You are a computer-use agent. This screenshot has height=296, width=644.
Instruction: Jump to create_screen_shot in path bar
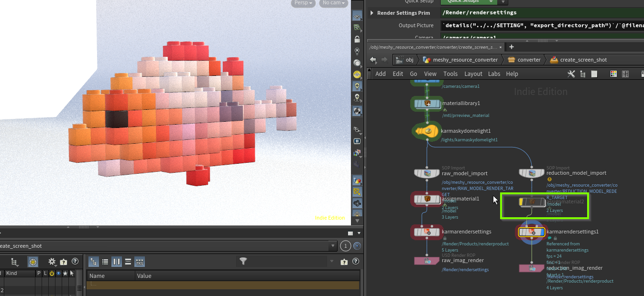pos(579,60)
